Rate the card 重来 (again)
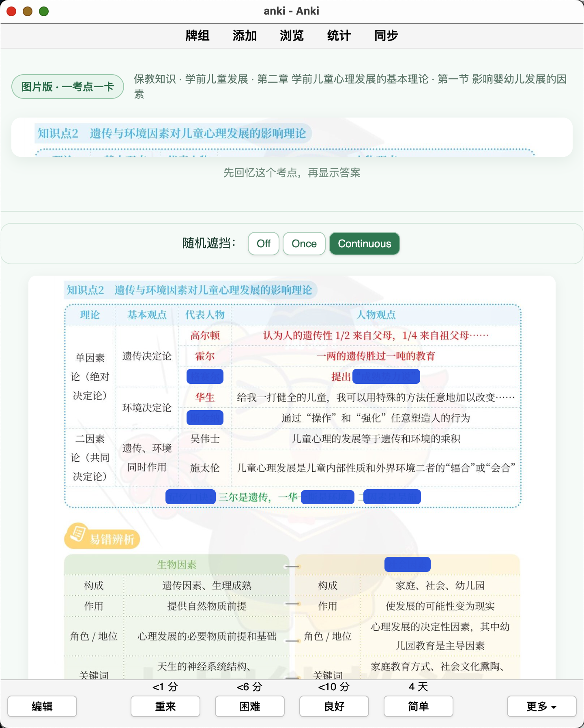The width and height of the screenshot is (584, 728). pyautogui.click(x=165, y=707)
